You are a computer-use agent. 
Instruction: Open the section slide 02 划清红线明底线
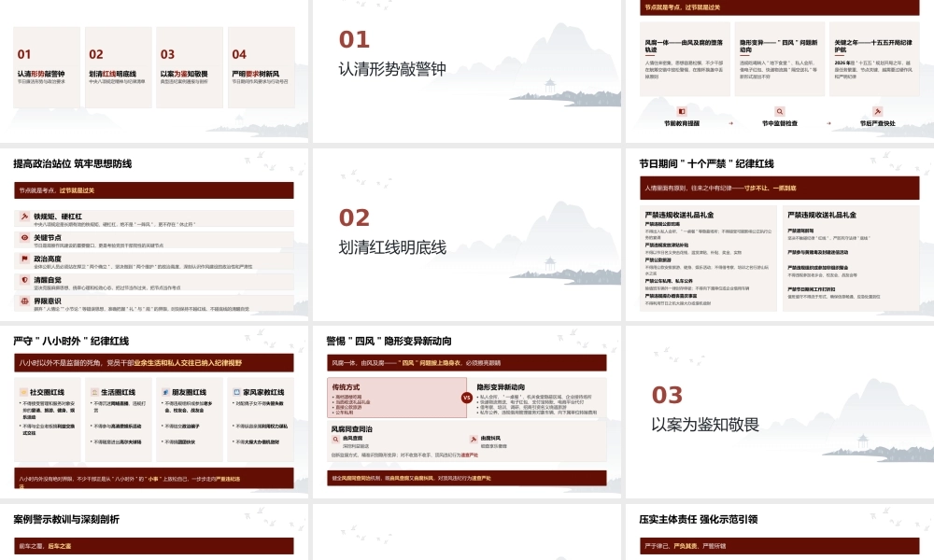pos(466,234)
